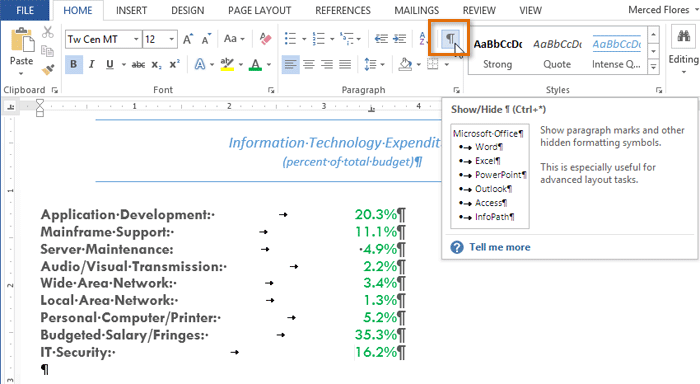Image resolution: width=700 pixels, height=384 pixels.
Task: Click the Multilevel List icon
Action: coord(347,39)
